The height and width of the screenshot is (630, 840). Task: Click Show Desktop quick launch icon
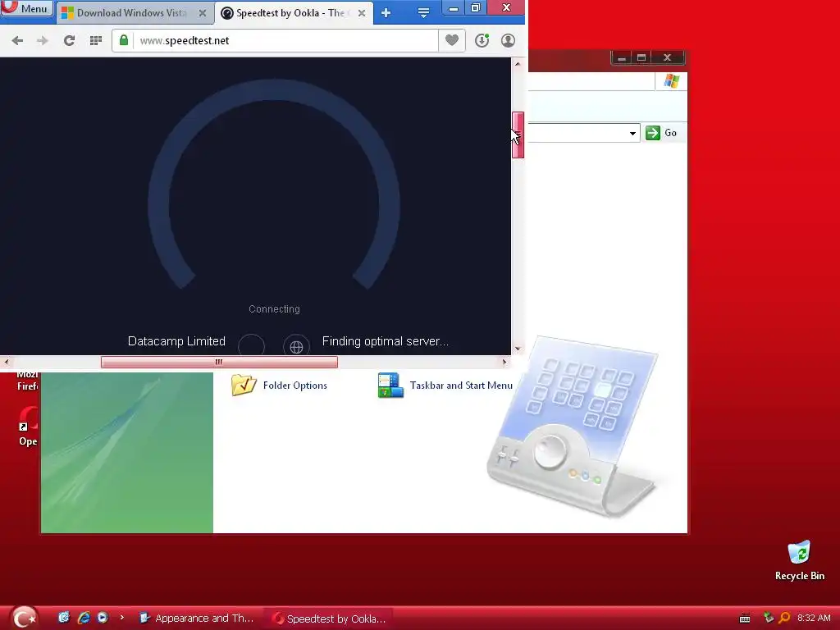[64, 618]
